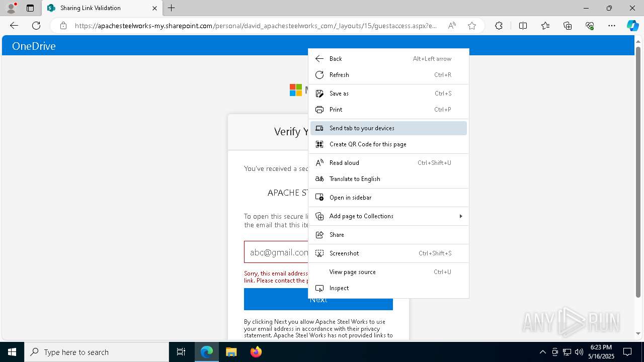Choose Back in the context menu
Image resolution: width=644 pixels, height=362 pixels.
[388, 59]
